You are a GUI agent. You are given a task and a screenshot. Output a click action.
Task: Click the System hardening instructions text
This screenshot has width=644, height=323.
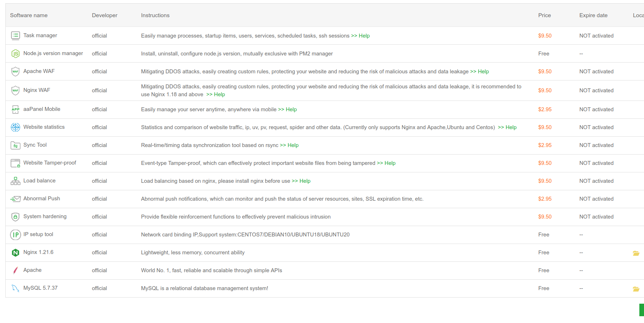point(236,217)
